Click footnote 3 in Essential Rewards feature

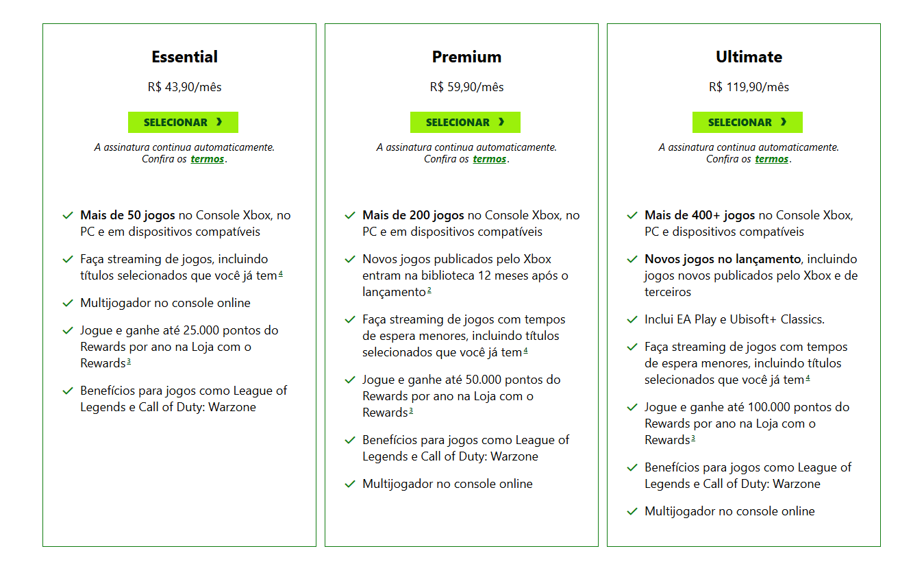[129, 362]
